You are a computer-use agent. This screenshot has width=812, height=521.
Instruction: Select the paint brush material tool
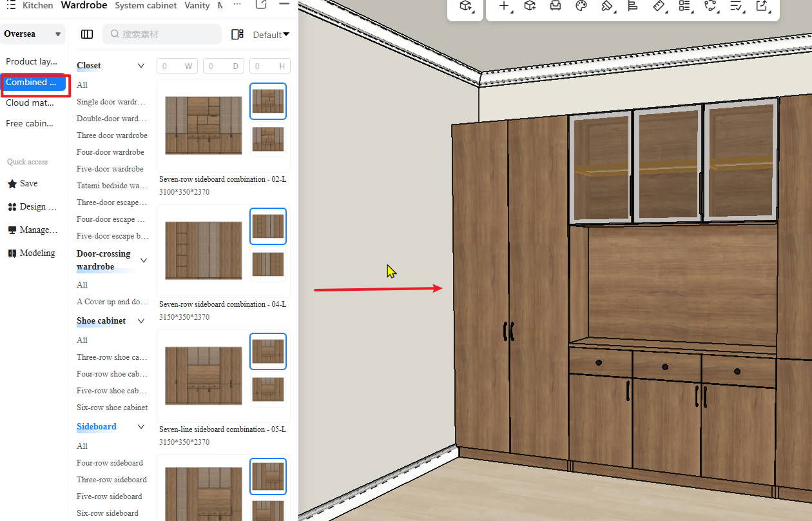tap(606, 6)
